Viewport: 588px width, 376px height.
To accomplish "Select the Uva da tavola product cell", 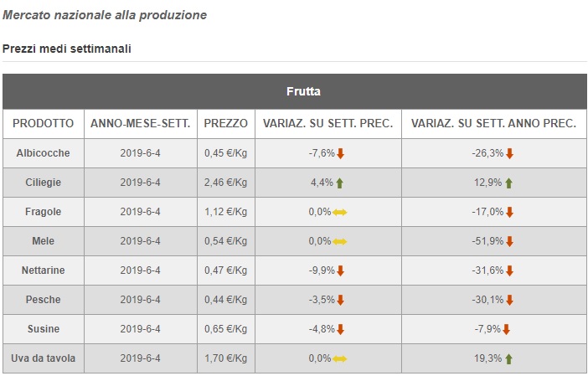I will point(44,358).
